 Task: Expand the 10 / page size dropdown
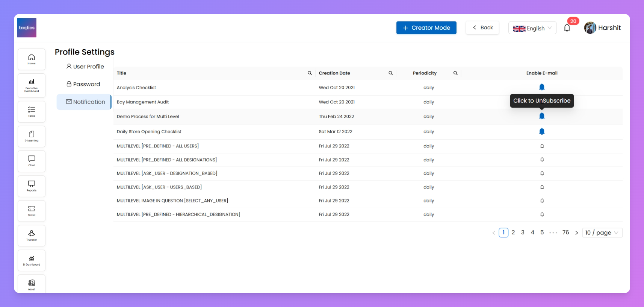pos(602,233)
